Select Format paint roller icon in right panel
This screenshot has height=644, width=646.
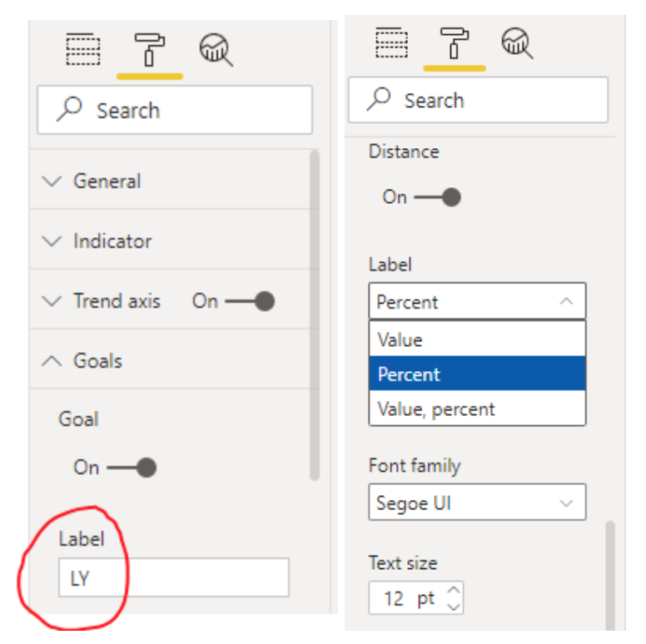point(454,43)
